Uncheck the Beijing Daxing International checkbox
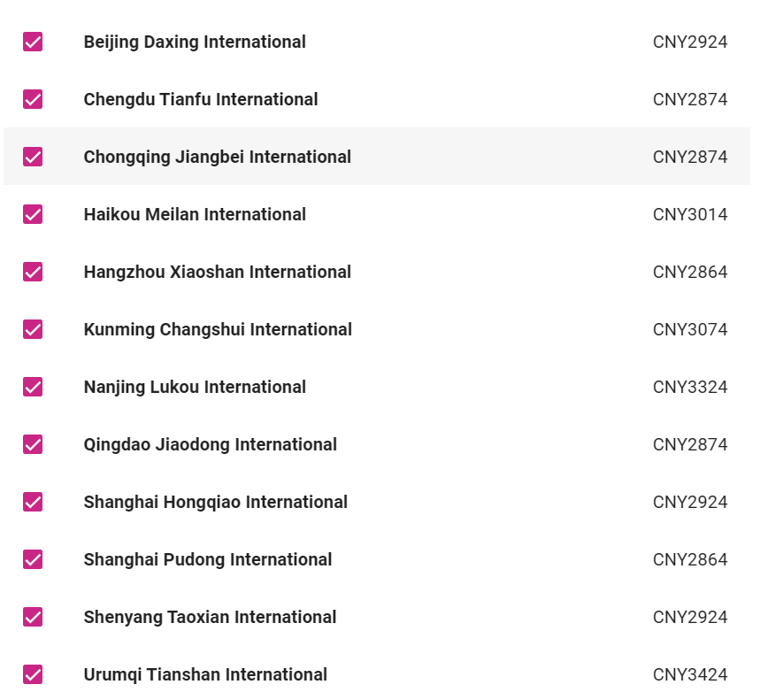The width and height of the screenshot is (760, 700). tap(33, 42)
